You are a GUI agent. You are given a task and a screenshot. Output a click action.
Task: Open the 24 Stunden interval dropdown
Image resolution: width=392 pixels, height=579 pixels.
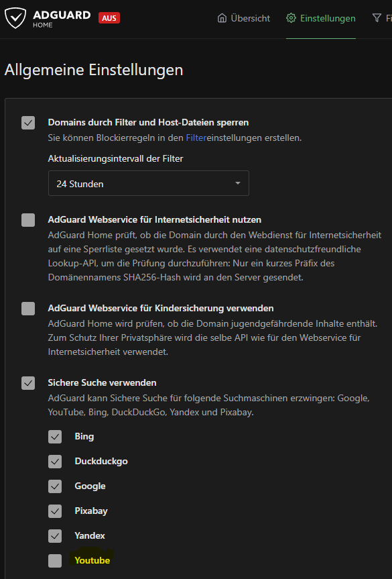pyautogui.click(x=149, y=183)
